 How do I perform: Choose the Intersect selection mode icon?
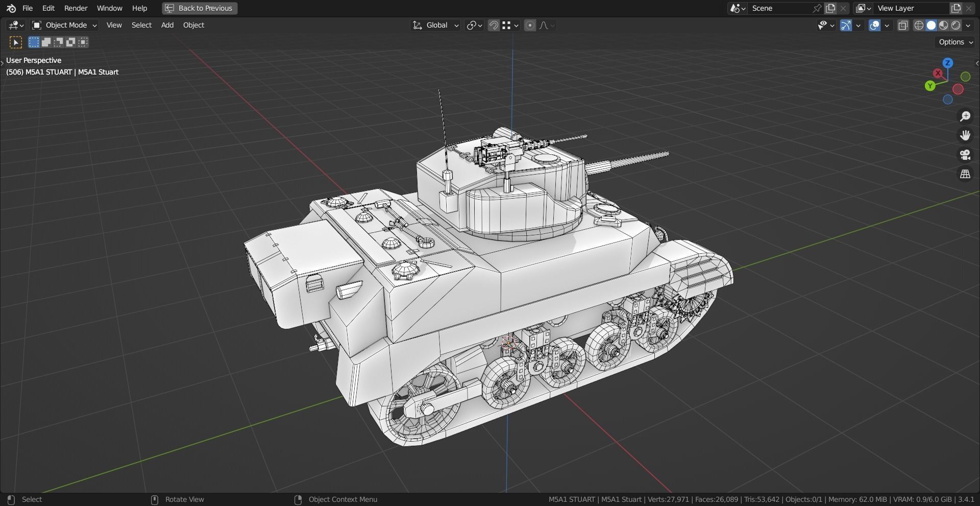pos(83,42)
